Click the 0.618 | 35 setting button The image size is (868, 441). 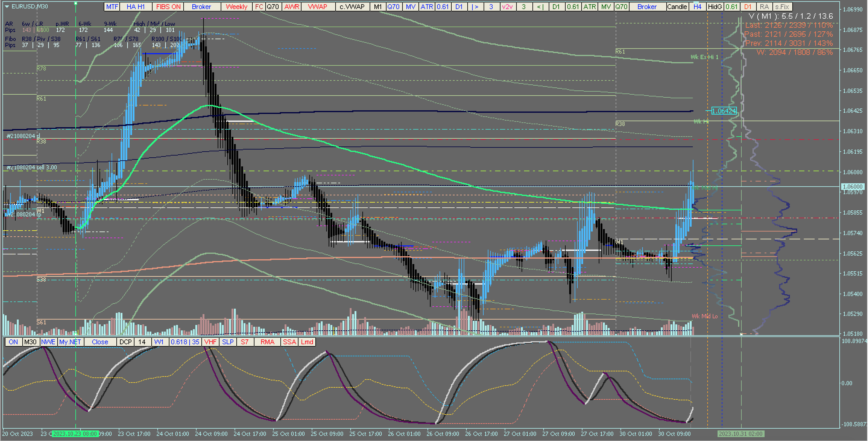point(185,342)
